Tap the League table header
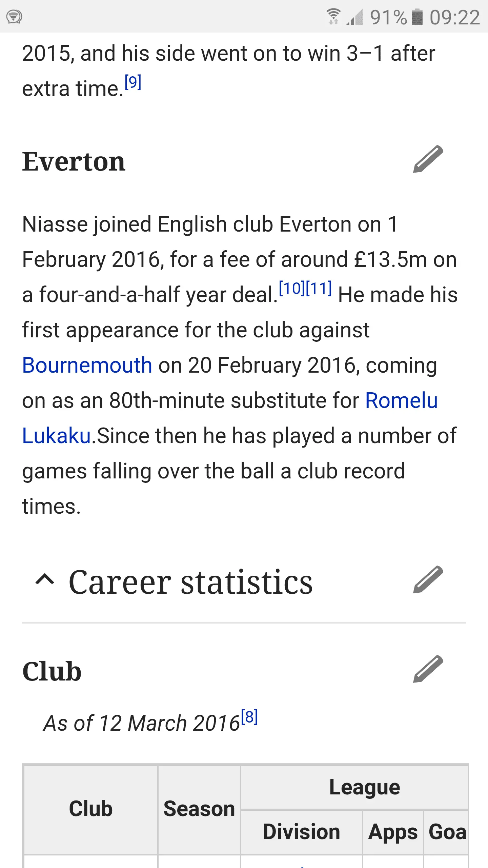Image resolution: width=488 pixels, height=868 pixels. click(x=365, y=787)
